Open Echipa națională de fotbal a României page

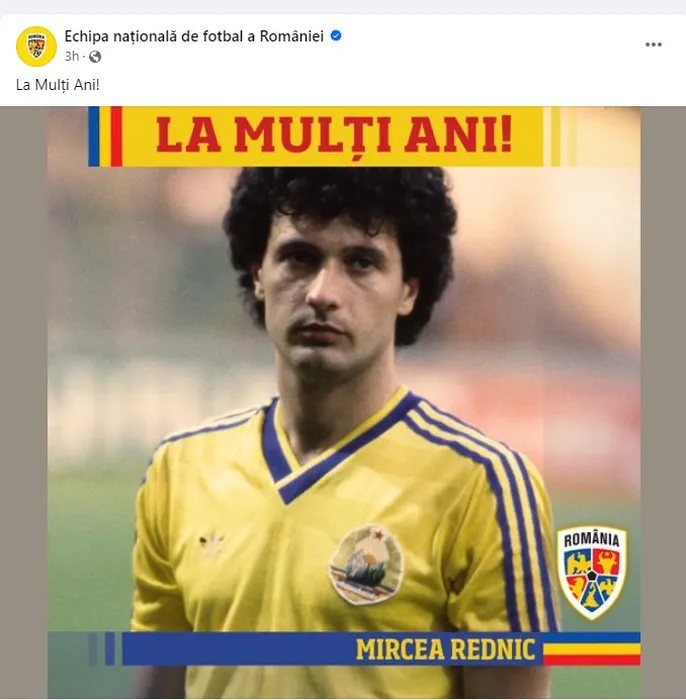pos(194,36)
